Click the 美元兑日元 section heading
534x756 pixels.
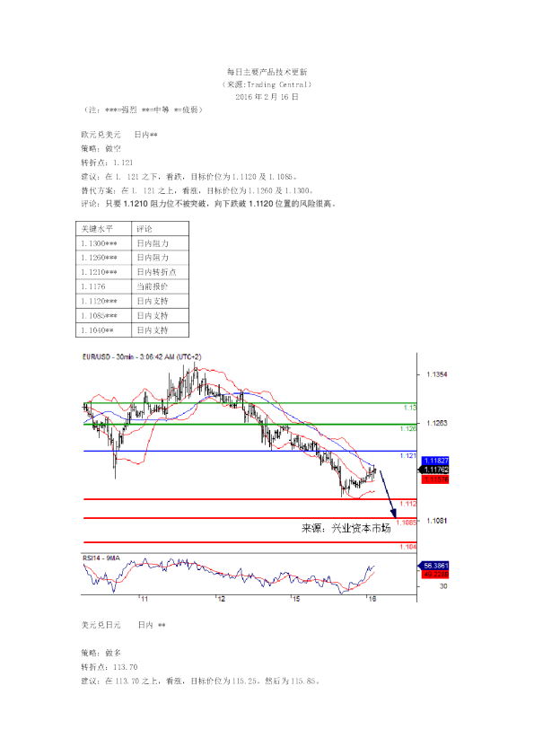point(101,625)
